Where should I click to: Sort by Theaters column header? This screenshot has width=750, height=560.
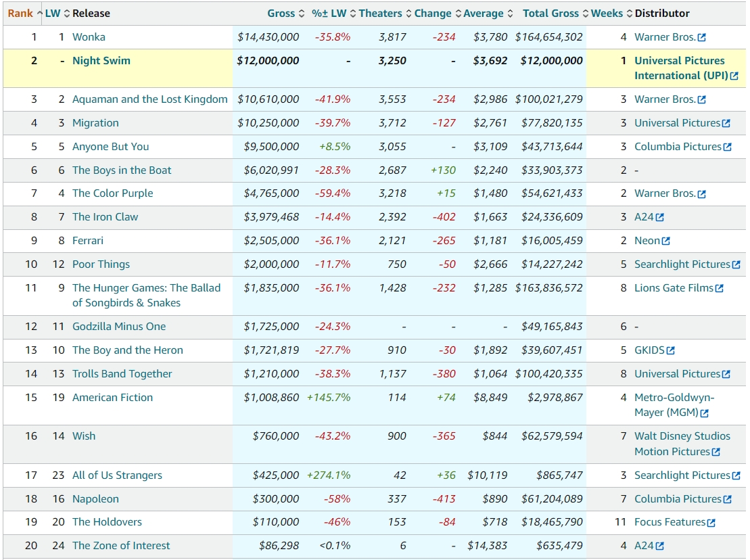[385, 14]
